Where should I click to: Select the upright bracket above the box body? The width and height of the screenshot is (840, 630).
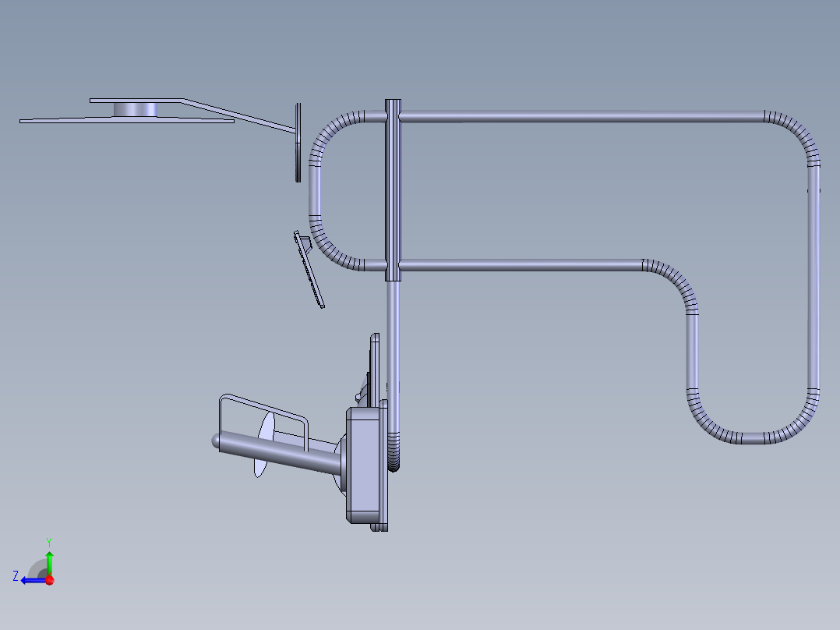tap(375, 369)
